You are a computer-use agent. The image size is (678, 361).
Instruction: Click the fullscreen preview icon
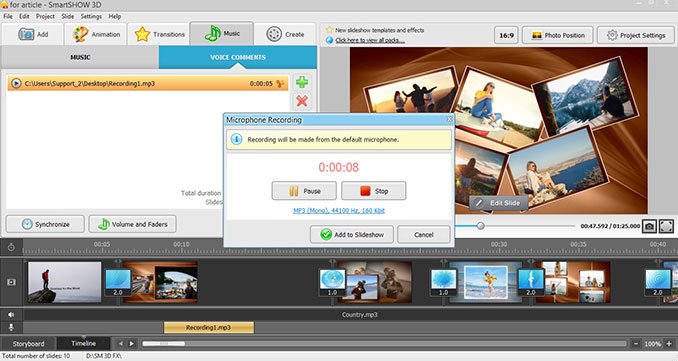click(666, 226)
